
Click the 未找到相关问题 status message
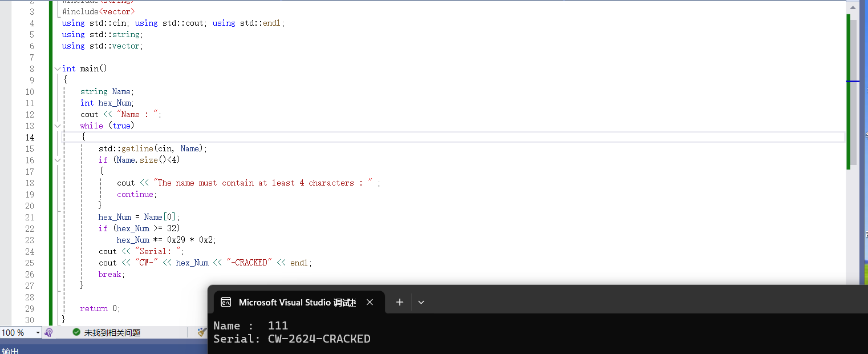coord(112,332)
